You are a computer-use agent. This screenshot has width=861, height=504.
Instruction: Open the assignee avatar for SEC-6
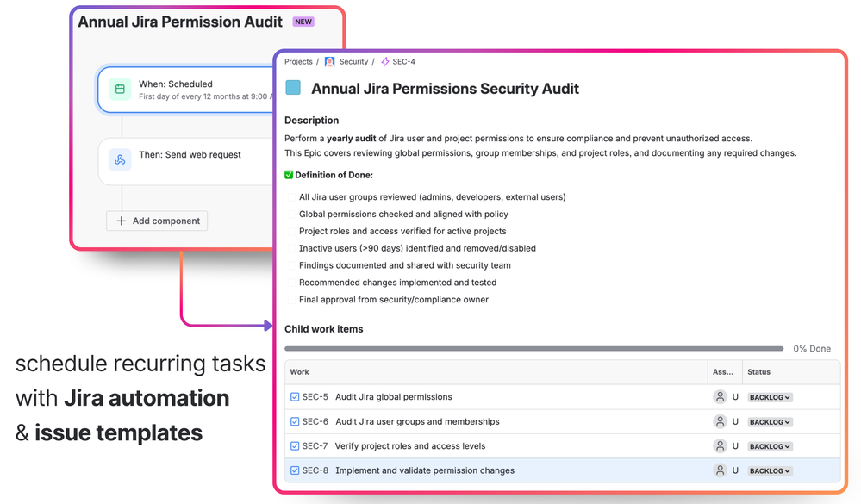point(721,421)
